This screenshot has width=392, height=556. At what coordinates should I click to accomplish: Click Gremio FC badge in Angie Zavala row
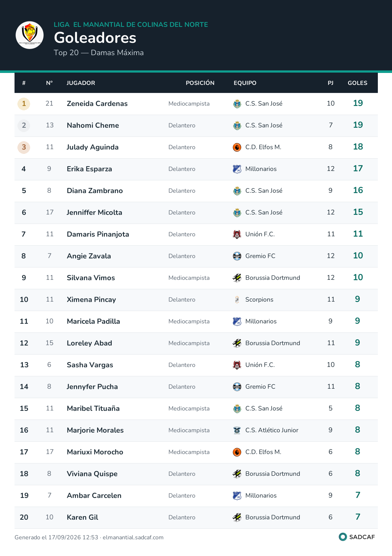pos(237,256)
